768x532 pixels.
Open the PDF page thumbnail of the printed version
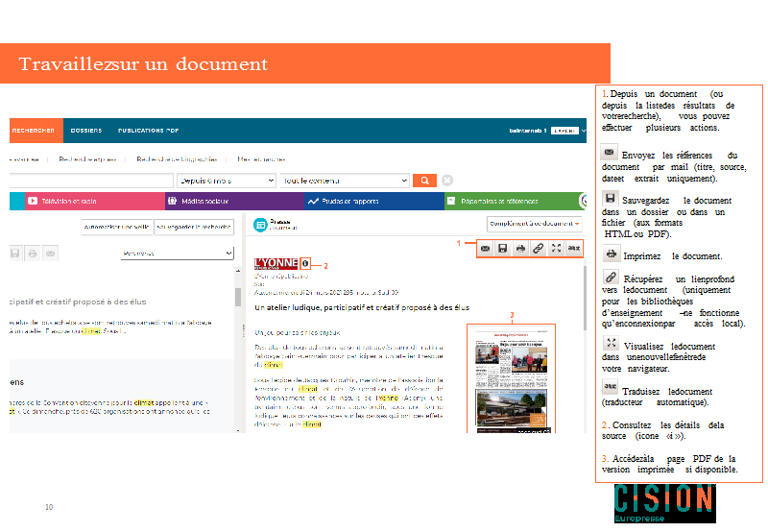(x=511, y=378)
